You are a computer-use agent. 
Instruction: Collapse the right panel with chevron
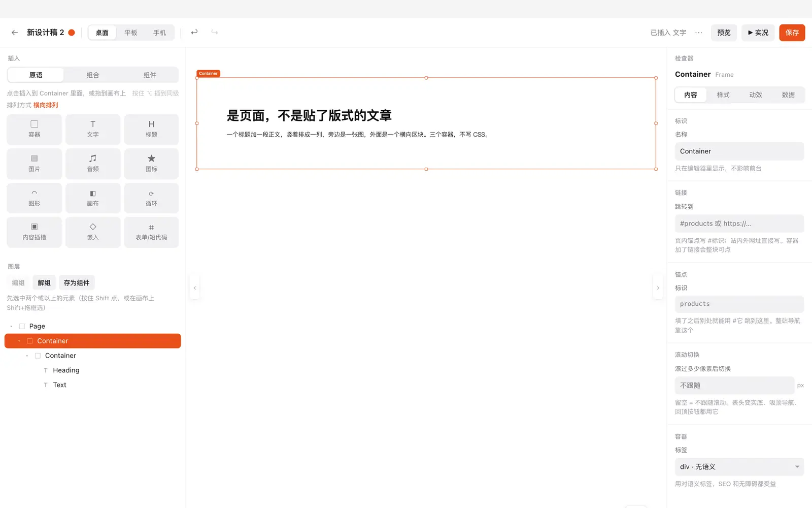pos(658,288)
